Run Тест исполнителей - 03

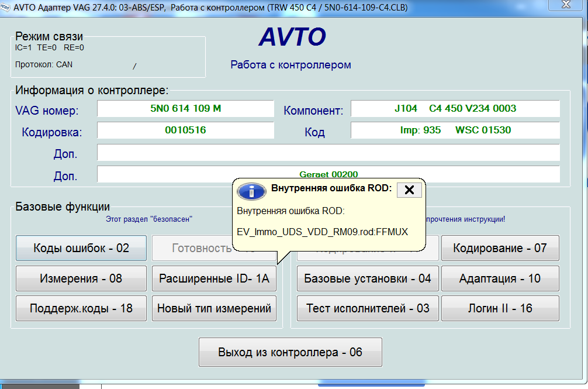click(x=368, y=308)
